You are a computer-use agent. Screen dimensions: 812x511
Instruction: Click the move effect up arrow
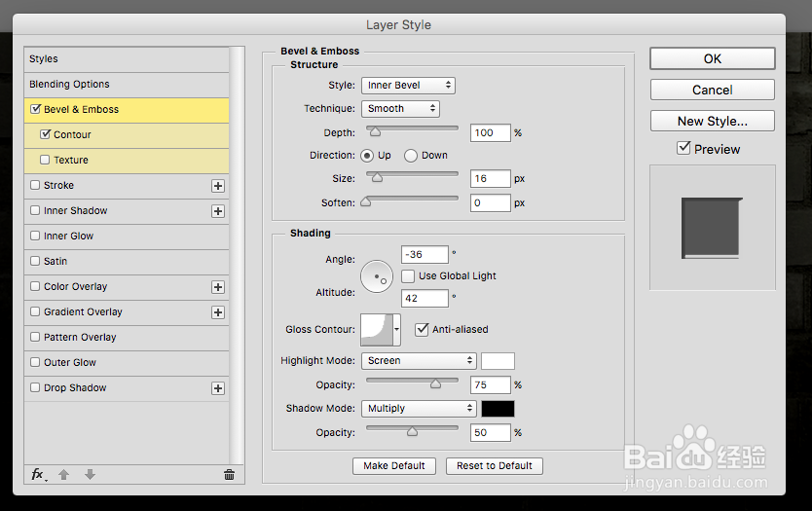pos(64,475)
